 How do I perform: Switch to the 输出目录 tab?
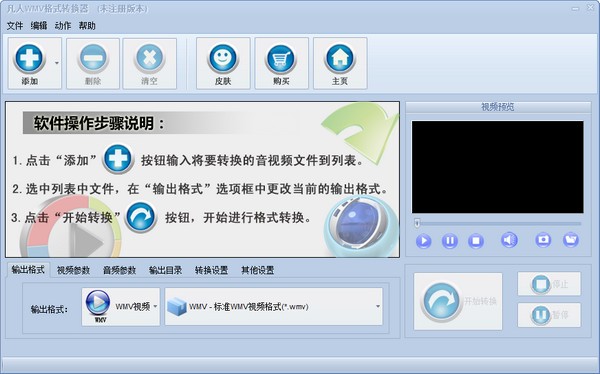[x=165, y=270]
